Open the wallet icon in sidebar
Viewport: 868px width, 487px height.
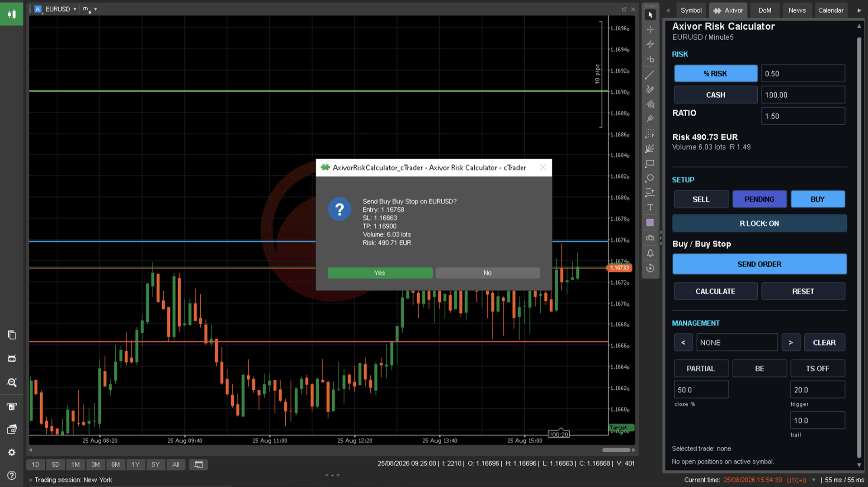pos(12,430)
